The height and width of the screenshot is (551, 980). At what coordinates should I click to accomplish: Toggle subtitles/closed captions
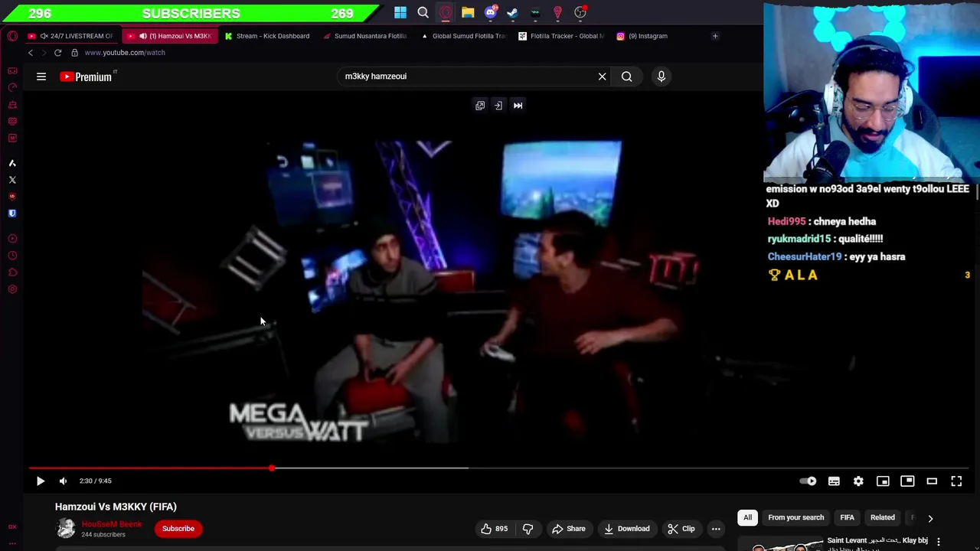point(834,481)
